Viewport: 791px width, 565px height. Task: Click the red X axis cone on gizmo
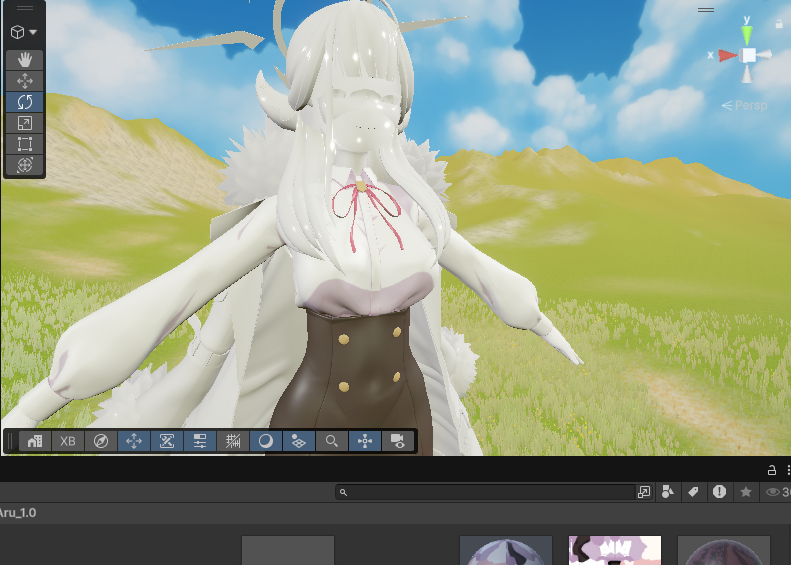click(x=727, y=55)
